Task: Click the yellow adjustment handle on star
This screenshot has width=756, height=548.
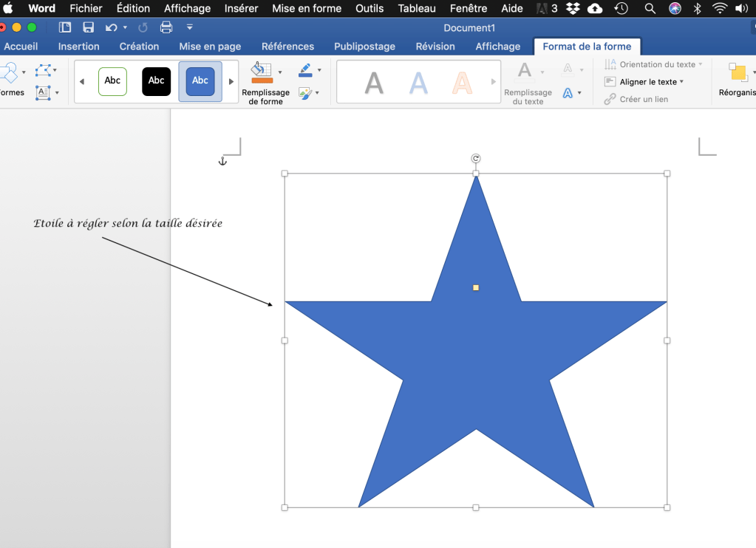Action: pos(476,287)
